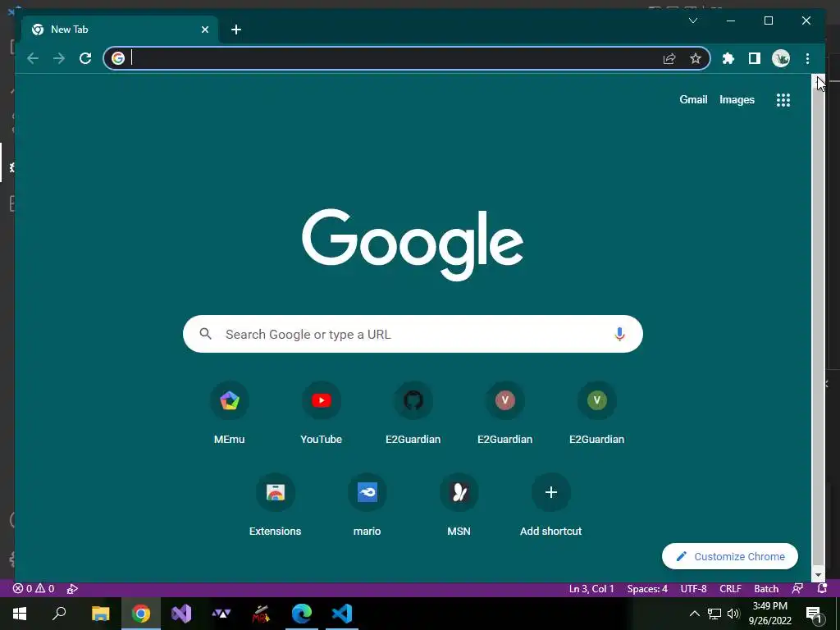Open Windows taskbar search
Viewport: 840px width, 630px height.
[x=59, y=614]
